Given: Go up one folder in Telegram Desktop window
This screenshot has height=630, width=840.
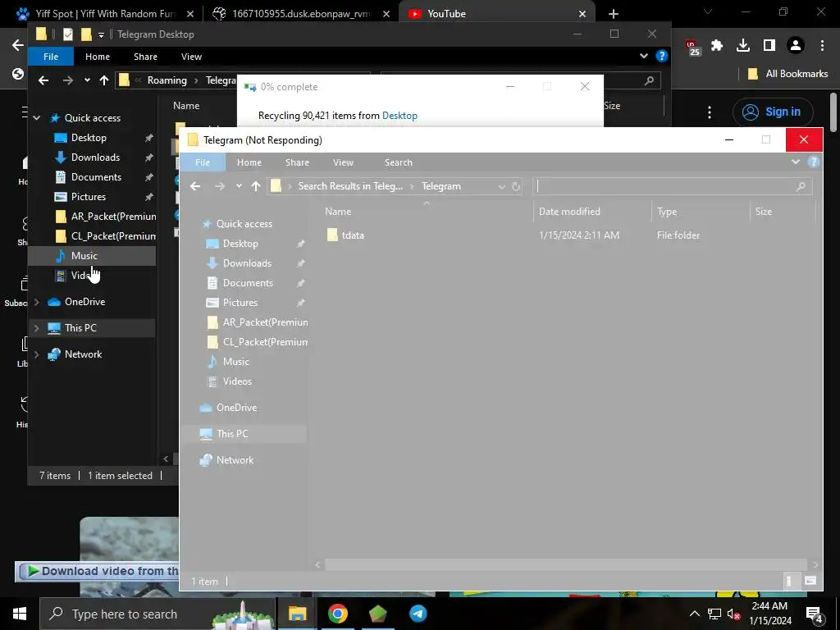Looking at the screenshot, I should coord(104,80).
